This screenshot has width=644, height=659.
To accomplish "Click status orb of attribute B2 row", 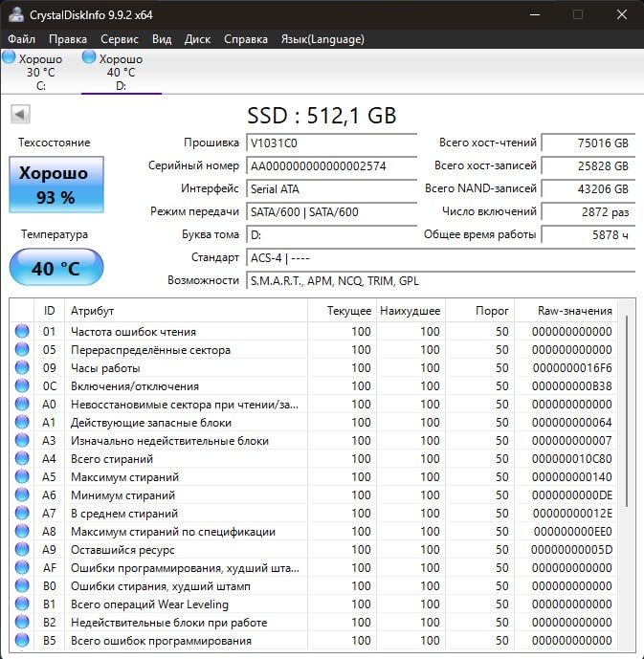I will (22, 623).
